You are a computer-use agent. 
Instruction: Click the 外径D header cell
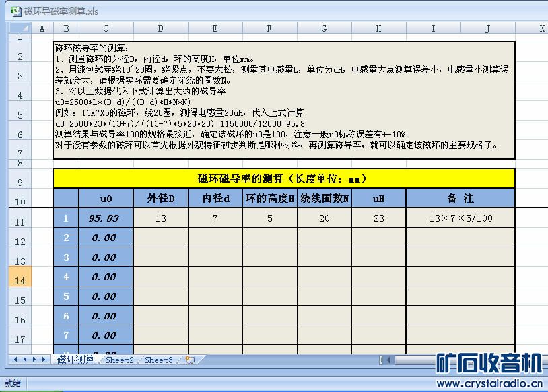click(161, 198)
